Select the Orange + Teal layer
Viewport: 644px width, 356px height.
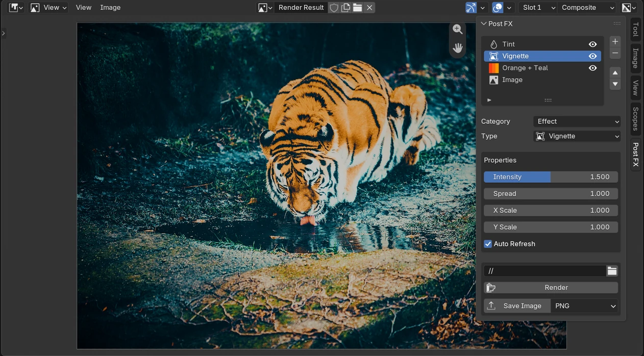(x=542, y=68)
